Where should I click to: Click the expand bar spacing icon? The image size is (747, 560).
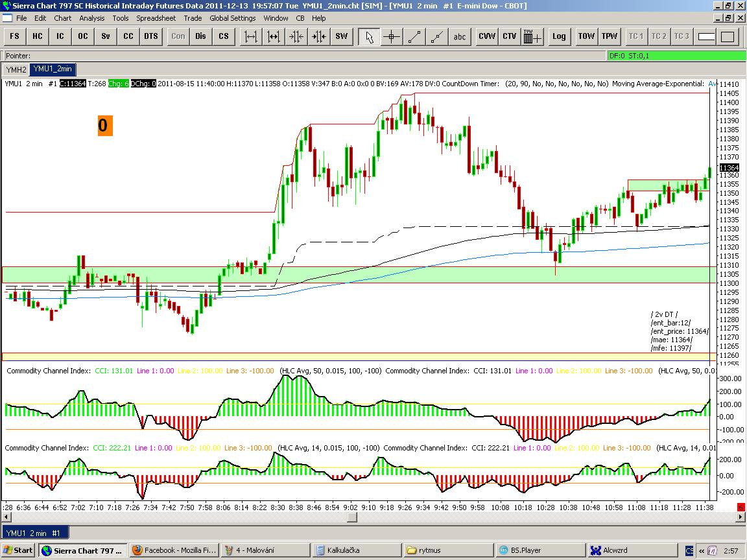[x=251, y=36]
